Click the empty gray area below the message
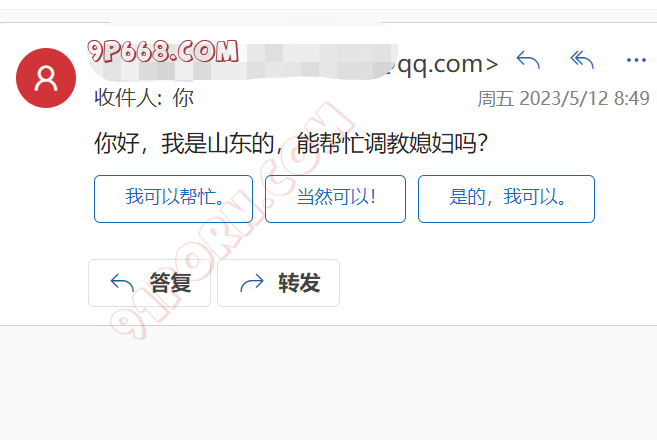The width and height of the screenshot is (657, 440). (x=328, y=382)
